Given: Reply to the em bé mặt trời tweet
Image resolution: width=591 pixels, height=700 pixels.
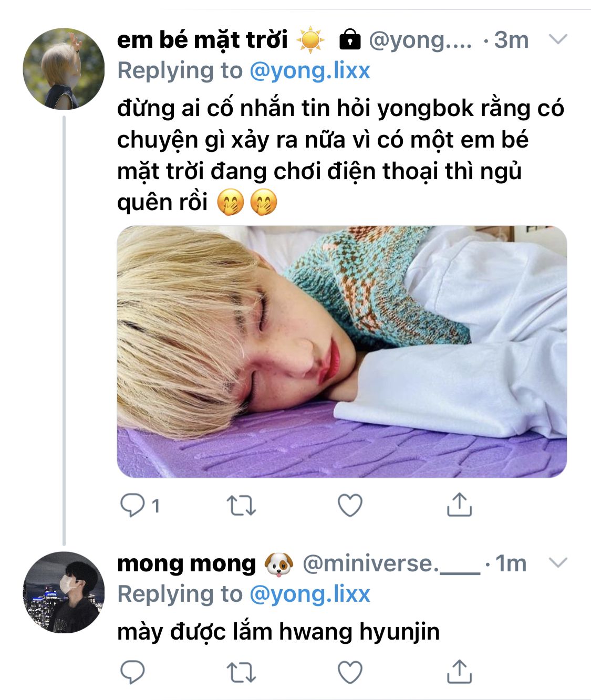Looking at the screenshot, I should pos(132,505).
